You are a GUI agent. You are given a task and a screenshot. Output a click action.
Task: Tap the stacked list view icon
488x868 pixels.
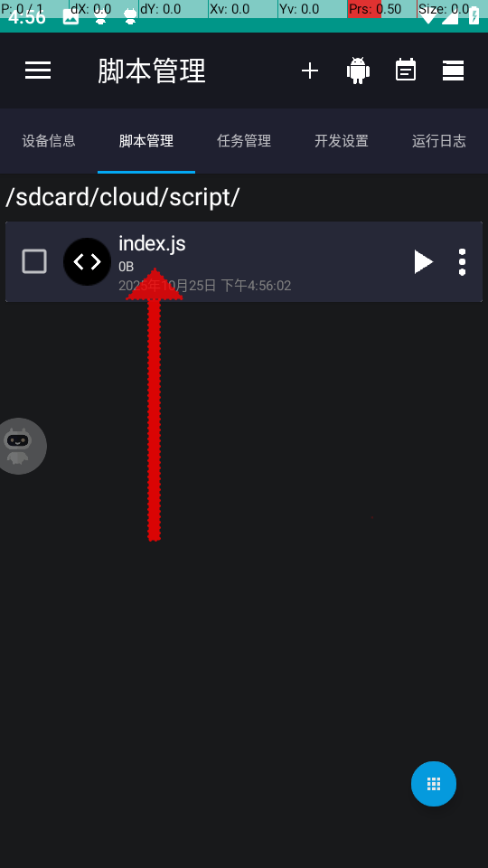(x=453, y=71)
